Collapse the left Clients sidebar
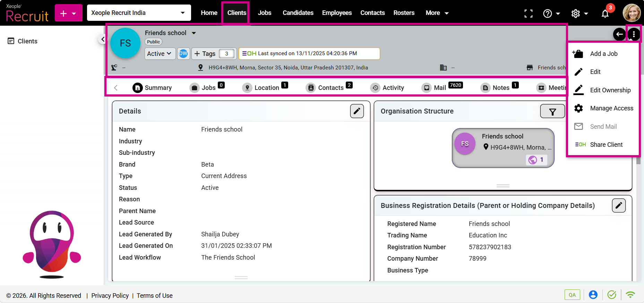Screen dimensions: 644x303 click(102, 39)
